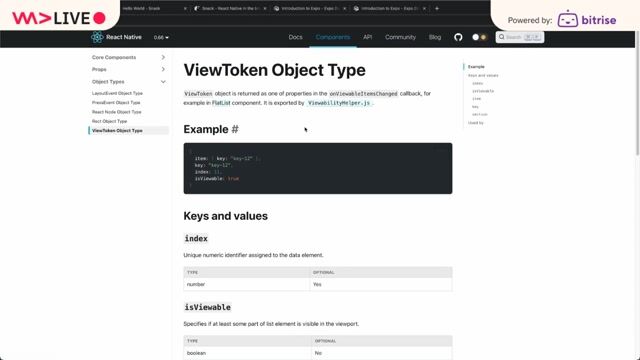Screen dimensions: 640x360
Task: Open PressEvent Object Type page
Action: (116, 102)
